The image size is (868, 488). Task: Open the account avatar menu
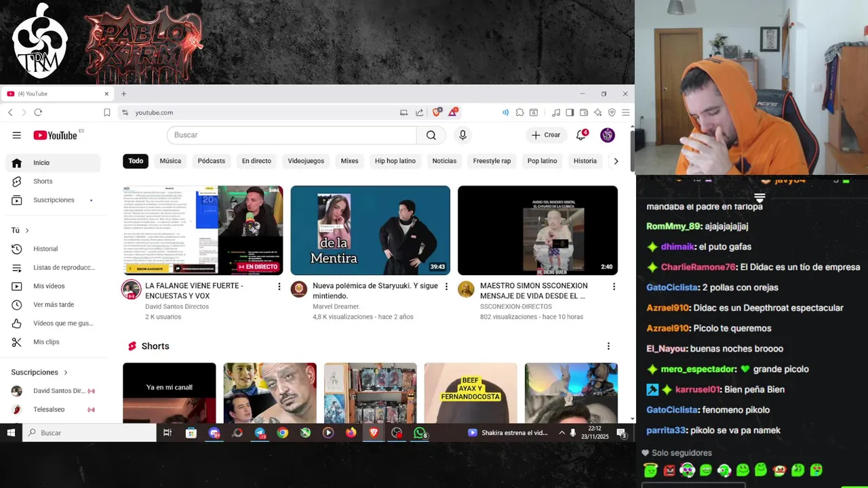coord(608,135)
